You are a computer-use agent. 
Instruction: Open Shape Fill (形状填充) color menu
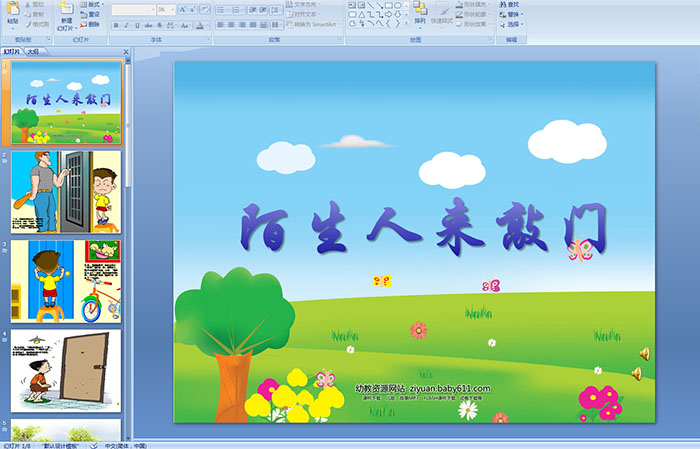tap(473, 4)
